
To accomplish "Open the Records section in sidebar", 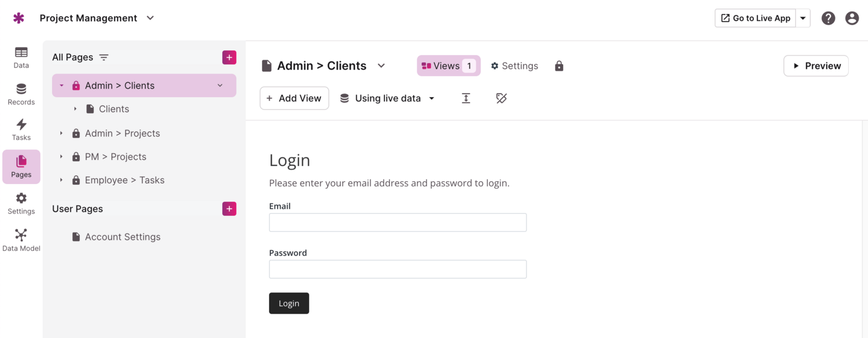I will [21, 94].
